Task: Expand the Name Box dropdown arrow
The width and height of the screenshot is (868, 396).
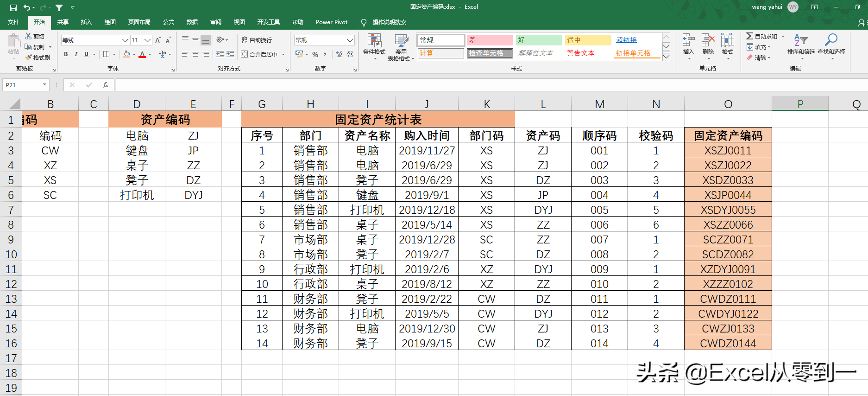Action: pyautogui.click(x=44, y=85)
